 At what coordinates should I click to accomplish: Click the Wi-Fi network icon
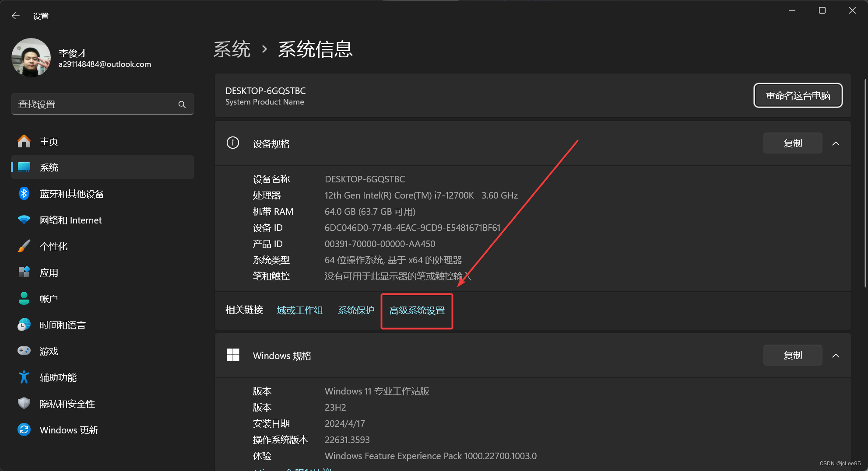24,220
